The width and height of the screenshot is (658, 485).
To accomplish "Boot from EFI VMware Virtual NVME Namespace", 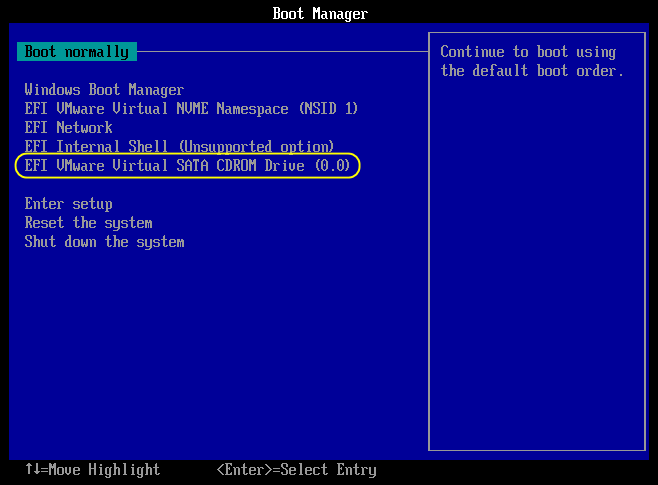I will coord(190,109).
